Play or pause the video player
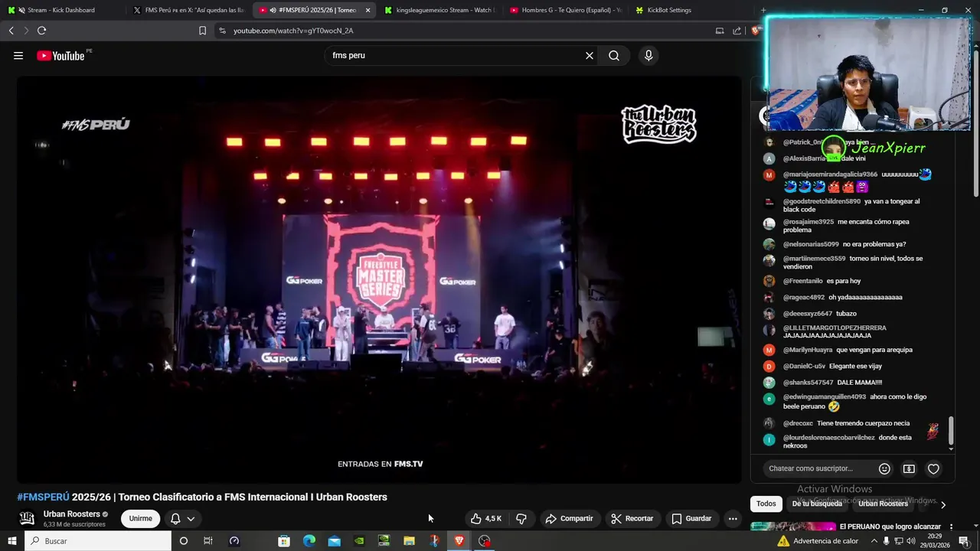Image resolution: width=980 pixels, height=551 pixels. 379,279
